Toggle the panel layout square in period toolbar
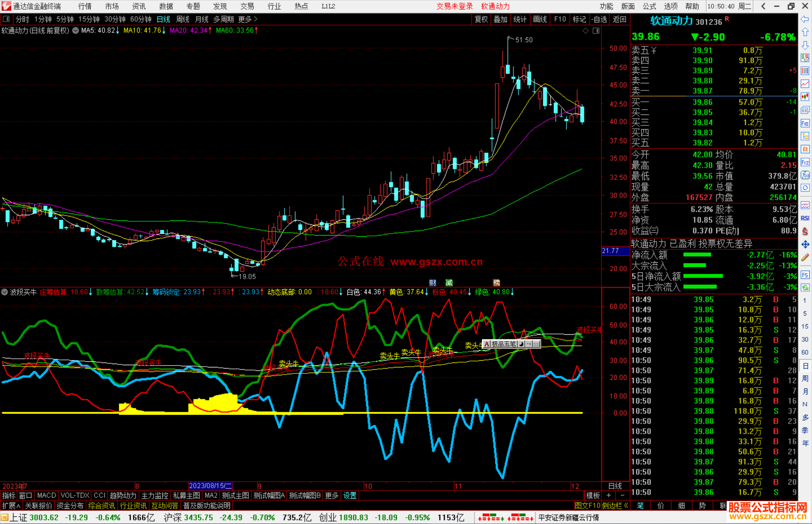This screenshot has height=524, width=812. click(6, 19)
